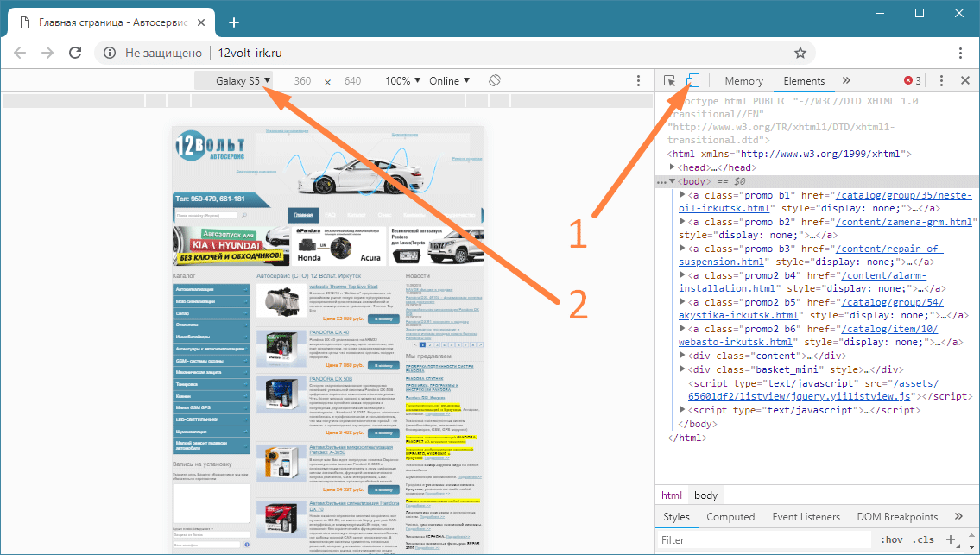This screenshot has width=980, height=555.
Task: Toggle the .cls element classes panel
Action: pyautogui.click(x=923, y=540)
